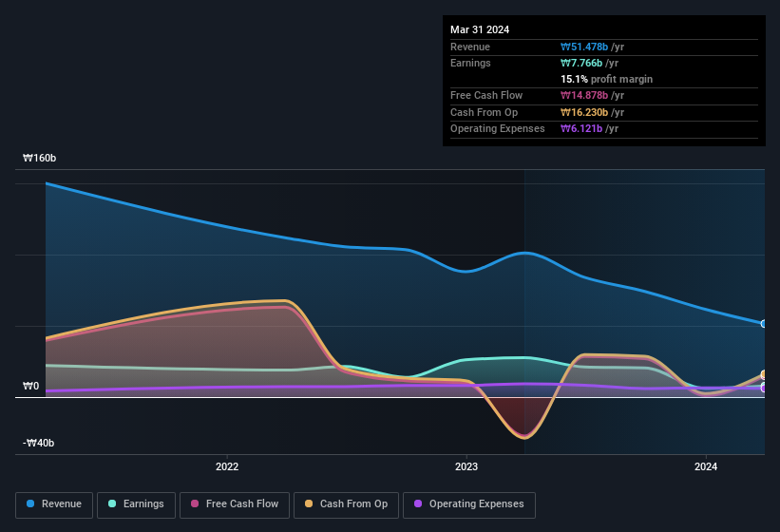Click the Earnings label in the tooltip
The width and height of the screenshot is (780, 532).
pyautogui.click(x=470, y=63)
